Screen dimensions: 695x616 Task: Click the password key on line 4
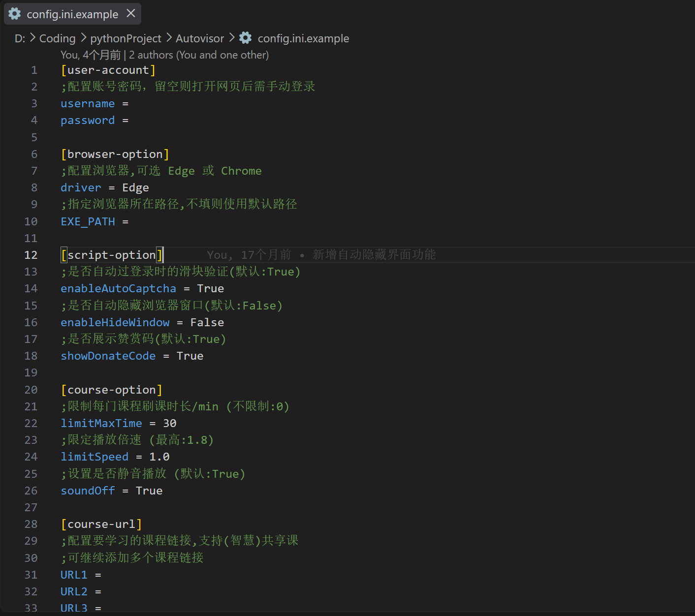point(88,121)
